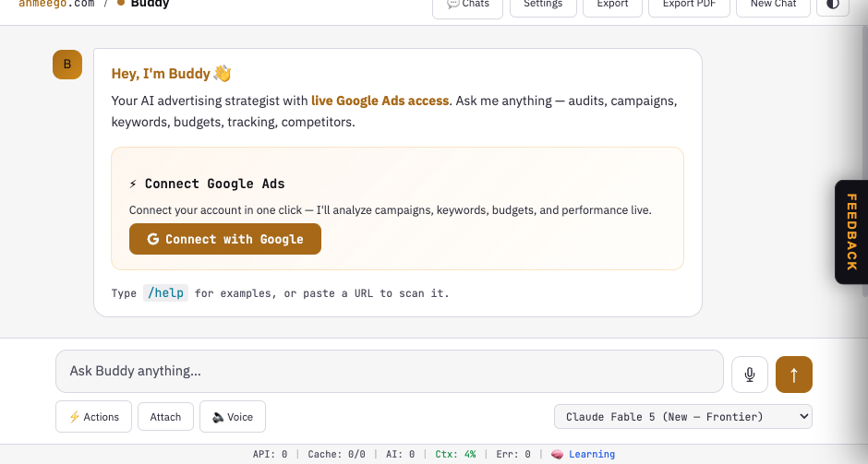Click the API: 0 status entry
The width and height of the screenshot is (868, 464).
coord(270,454)
